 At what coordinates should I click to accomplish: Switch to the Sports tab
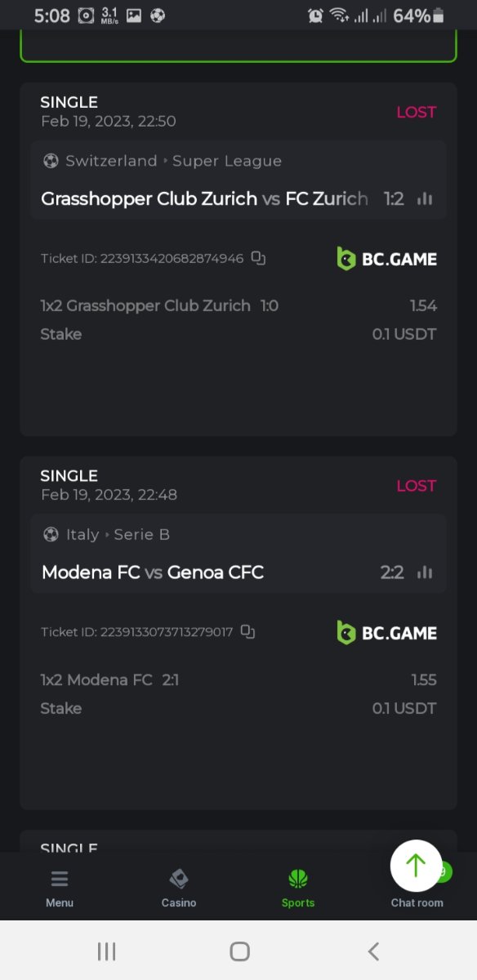(298, 888)
